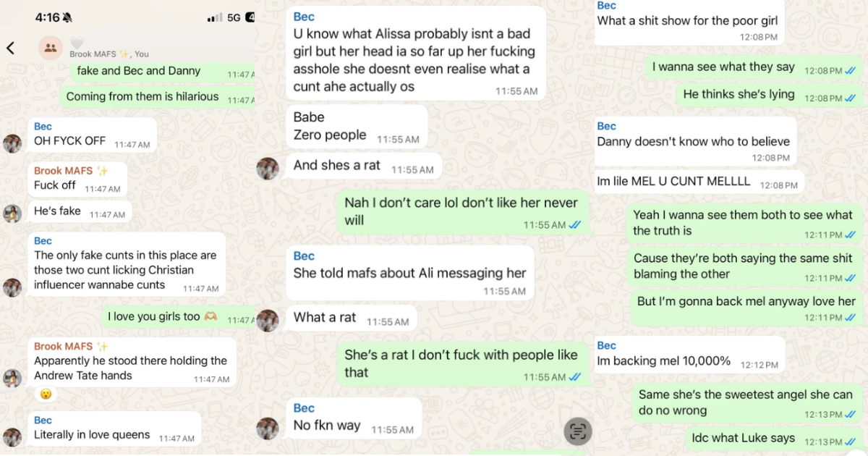The image size is (868, 456).
Task: Tap the 'Literally in love queens' message
Action: 92,434
